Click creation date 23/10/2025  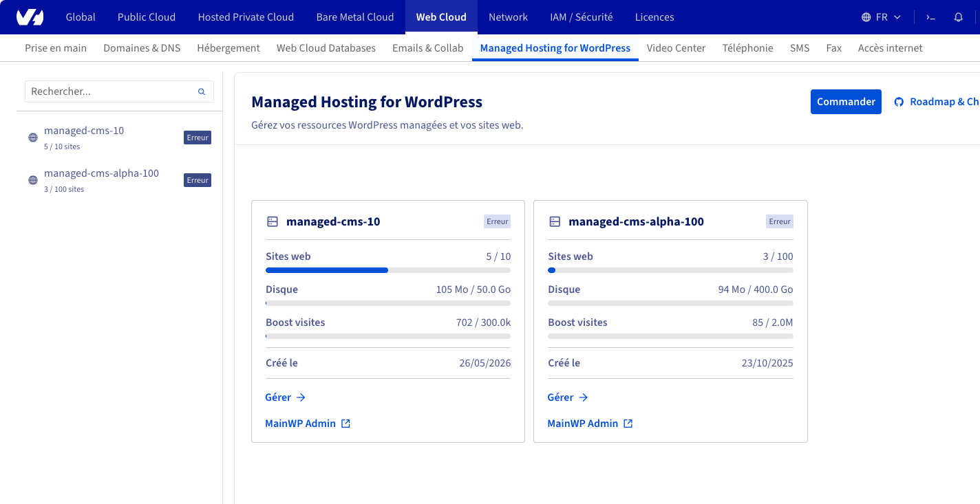(767, 363)
